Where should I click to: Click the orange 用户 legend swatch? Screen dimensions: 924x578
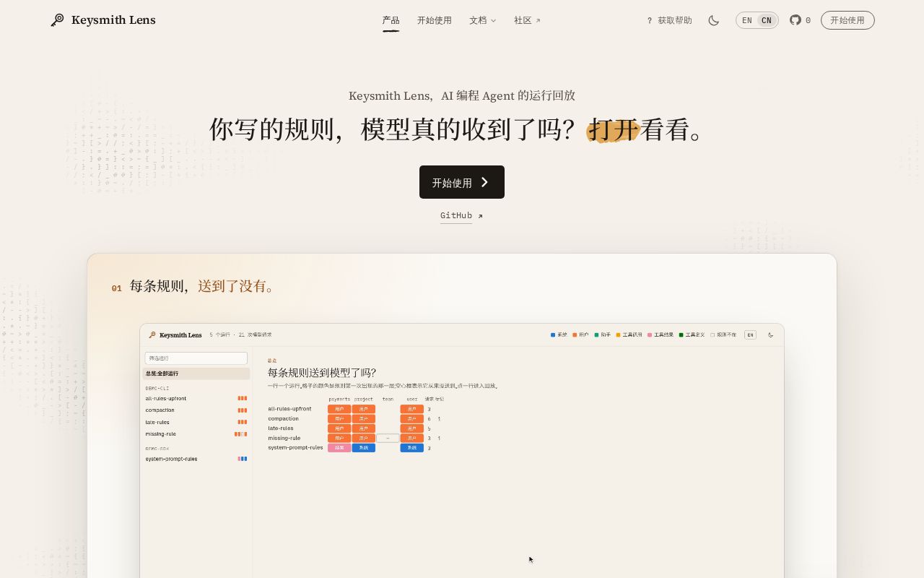click(x=575, y=335)
